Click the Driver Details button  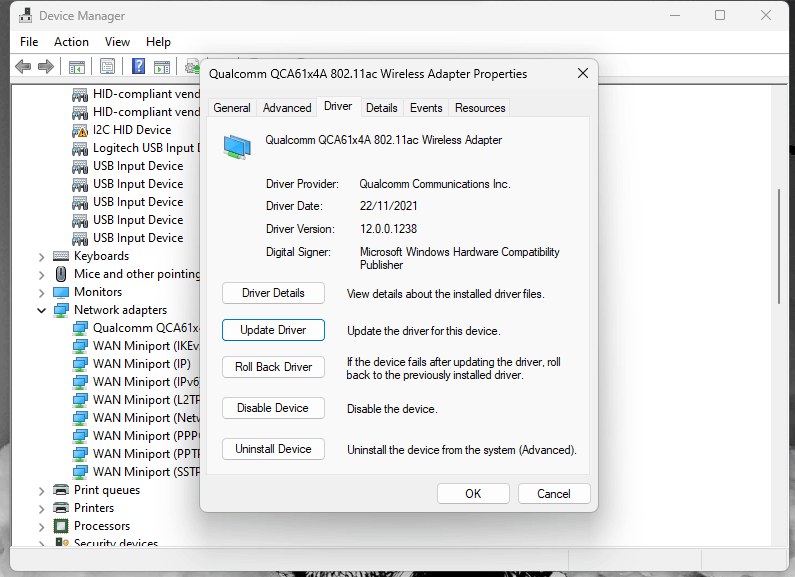(273, 293)
